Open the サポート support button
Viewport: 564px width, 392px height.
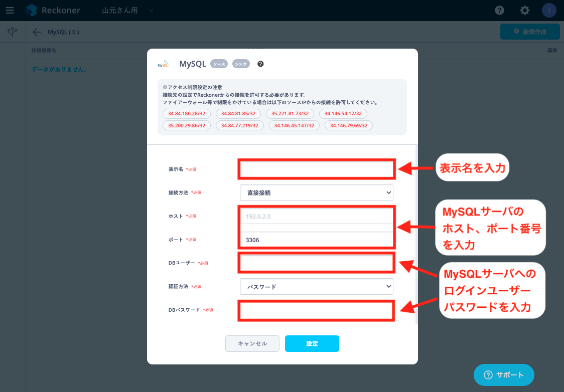coord(504,375)
